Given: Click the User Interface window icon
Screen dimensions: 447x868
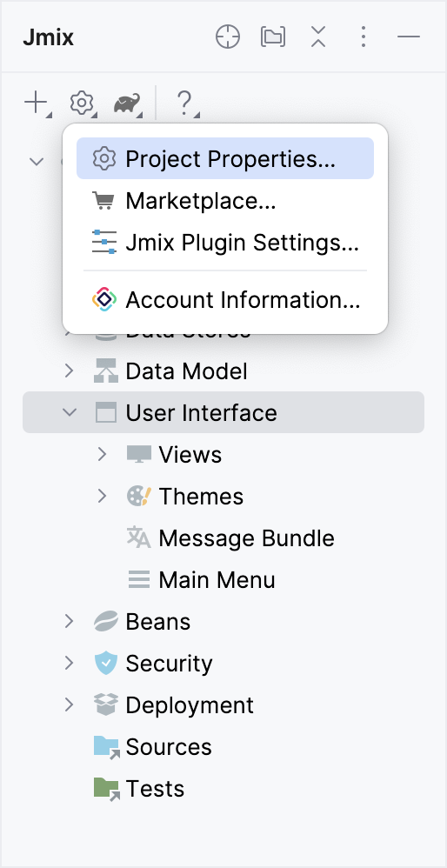Looking at the screenshot, I should 106,412.
